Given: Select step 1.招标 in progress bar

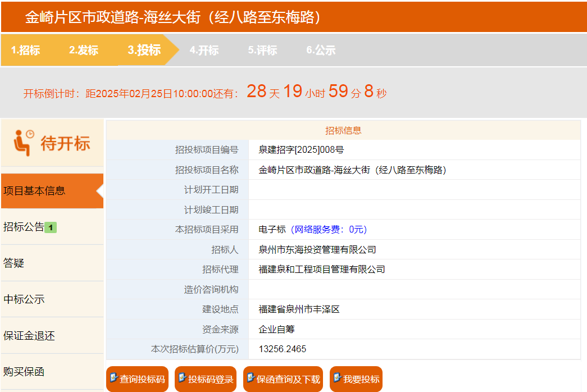Looking at the screenshot, I should click(x=25, y=50).
